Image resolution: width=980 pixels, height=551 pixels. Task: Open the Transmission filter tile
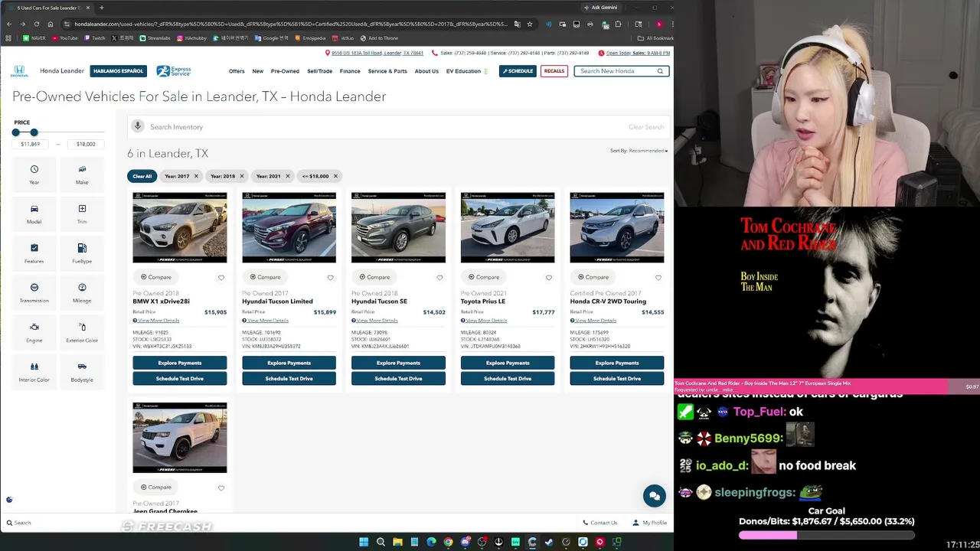(34, 293)
